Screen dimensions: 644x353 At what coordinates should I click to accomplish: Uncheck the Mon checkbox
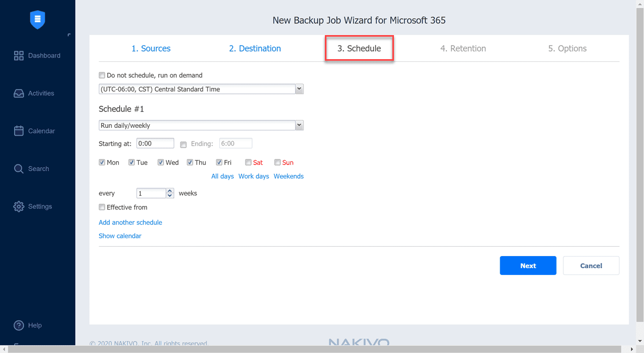(x=101, y=162)
